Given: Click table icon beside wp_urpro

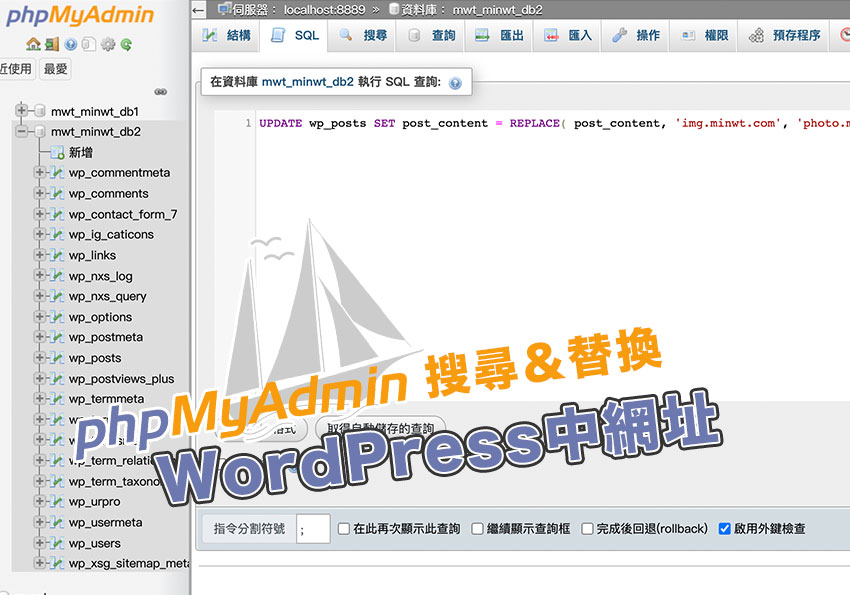Looking at the screenshot, I should point(57,502).
